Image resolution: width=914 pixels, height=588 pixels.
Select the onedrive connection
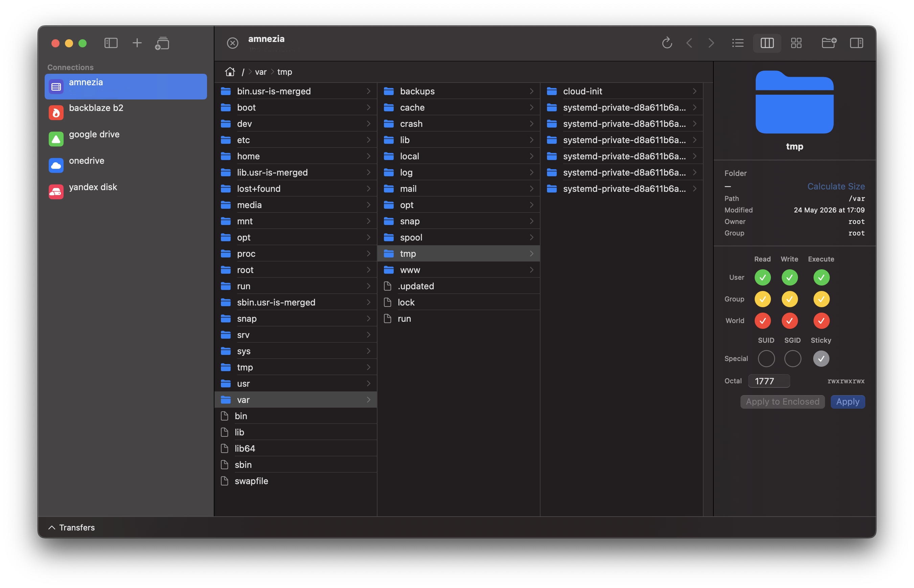(x=125, y=165)
